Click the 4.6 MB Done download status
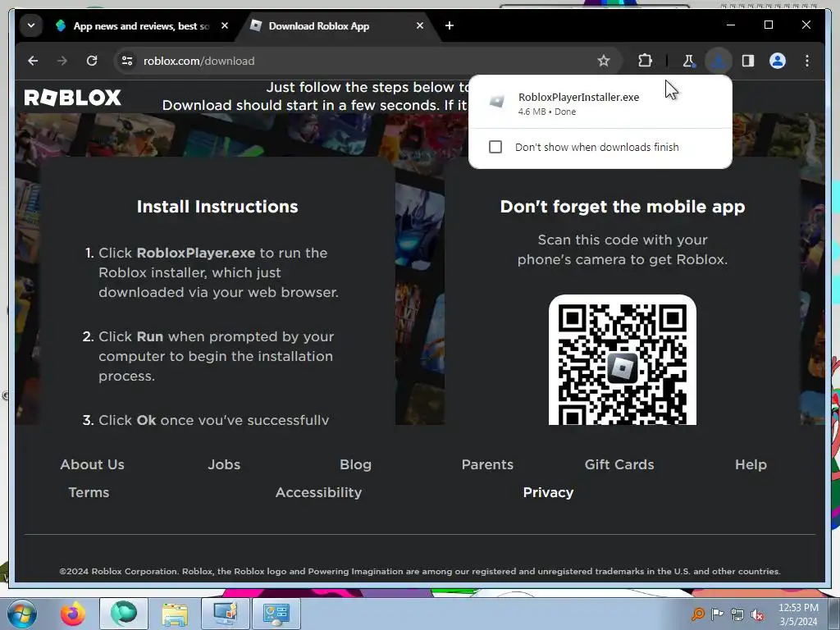 click(x=547, y=112)
